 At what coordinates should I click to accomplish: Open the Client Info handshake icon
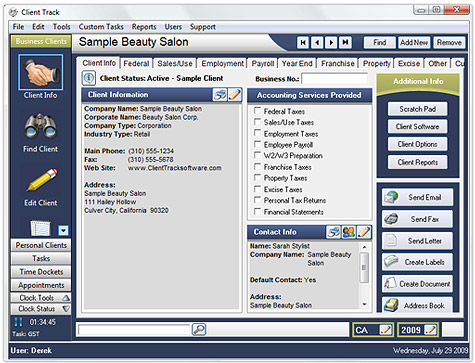(x=40, y=72)
